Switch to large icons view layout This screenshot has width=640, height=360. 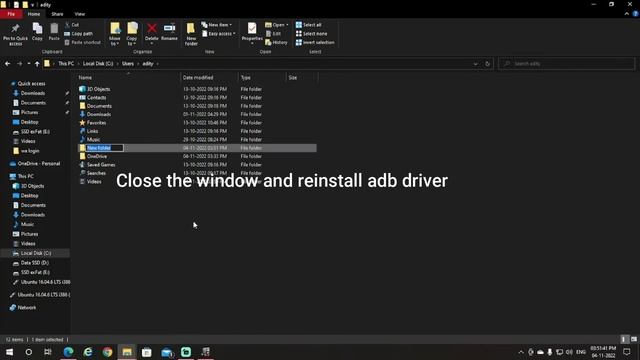[633, 339]
